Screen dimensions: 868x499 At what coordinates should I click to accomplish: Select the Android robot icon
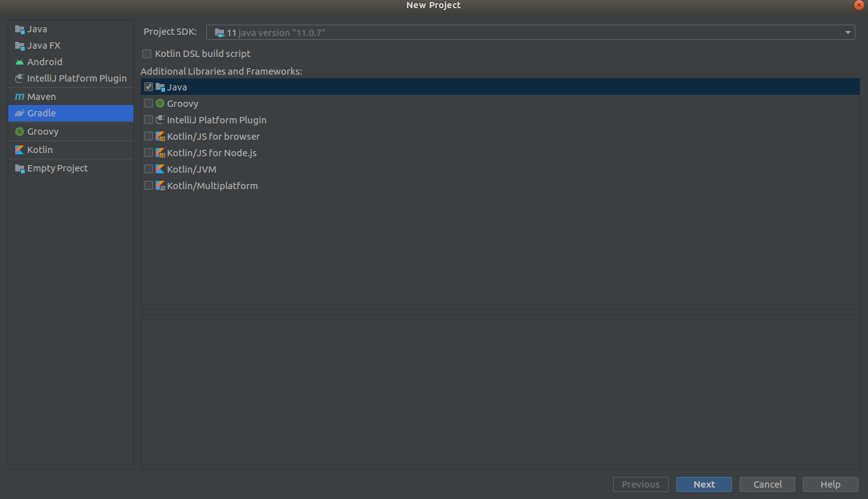coord(20,62)
